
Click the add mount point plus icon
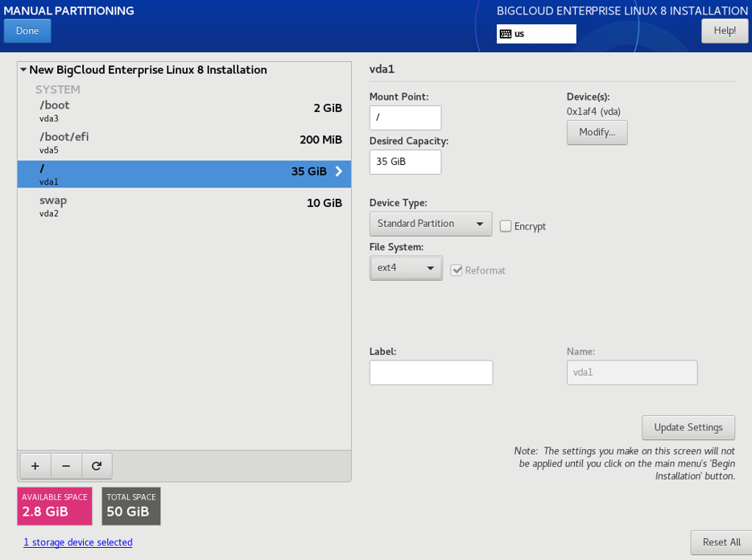click(x=35, y=466)
